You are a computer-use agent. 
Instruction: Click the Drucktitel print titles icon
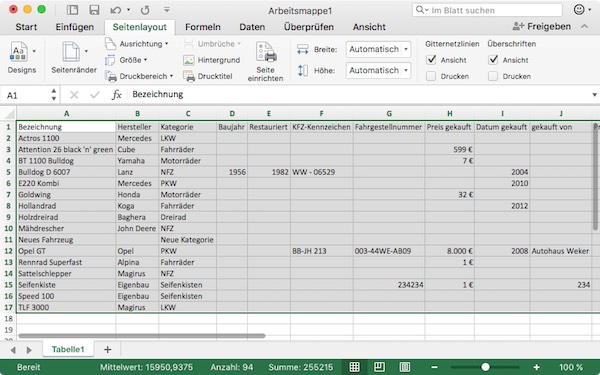pos(189,76)
